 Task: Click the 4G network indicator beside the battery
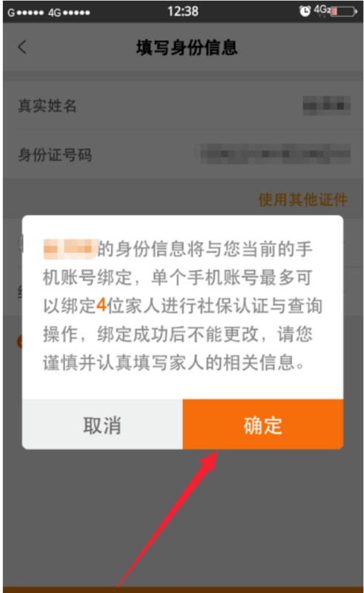[322, 10]
